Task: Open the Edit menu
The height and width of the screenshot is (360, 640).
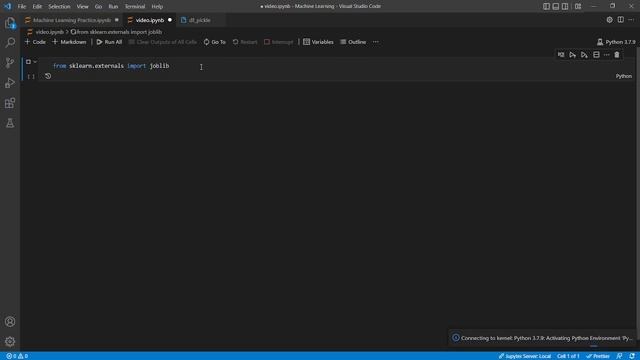Action: (37, 7)
